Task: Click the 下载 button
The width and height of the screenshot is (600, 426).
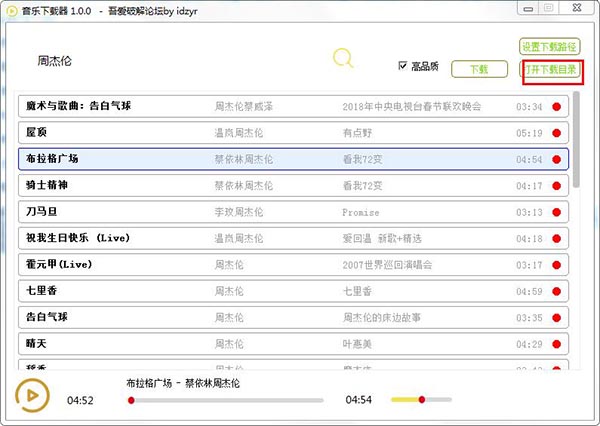Action: (479, 69)
